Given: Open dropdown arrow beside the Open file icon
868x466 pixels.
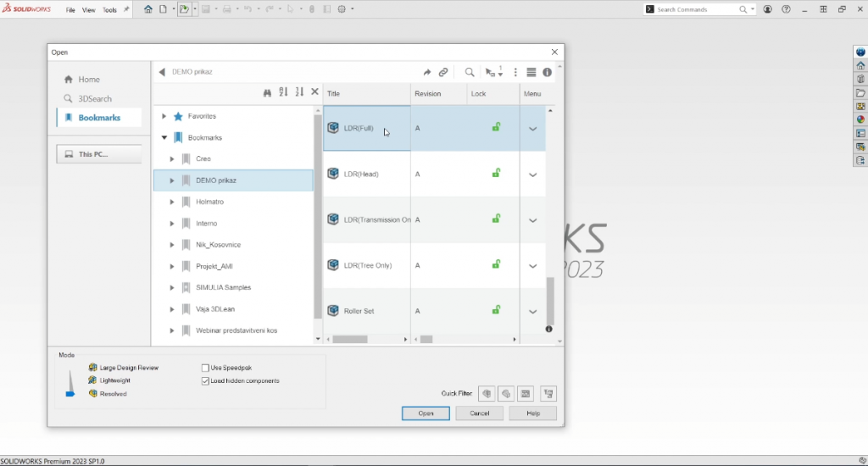Looking at the screenshot, I should tap(195, 9).
